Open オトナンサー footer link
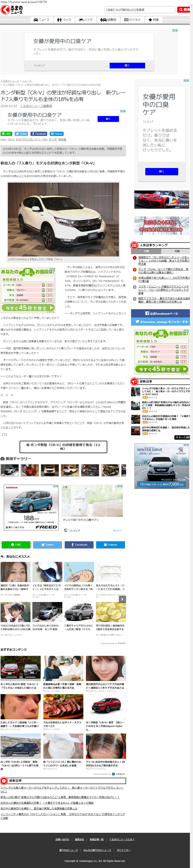This screenshot has height=868, width=193. coord(124,850)
